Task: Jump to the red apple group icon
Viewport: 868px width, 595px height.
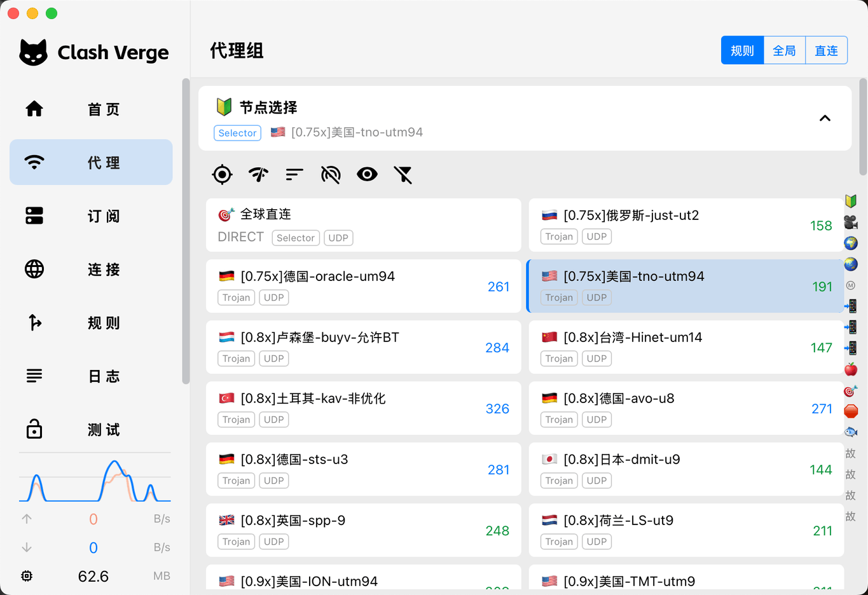Action: click(851, 369)
